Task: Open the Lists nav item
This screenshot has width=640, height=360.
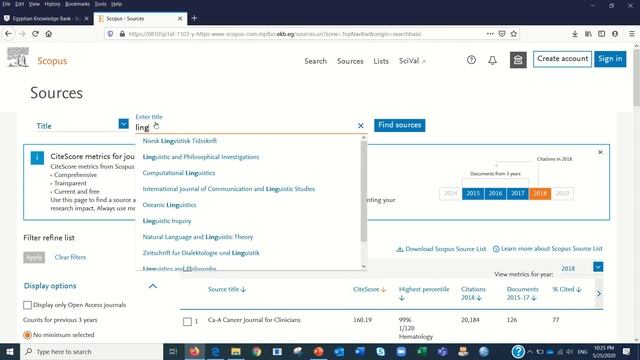Action: 381,61
